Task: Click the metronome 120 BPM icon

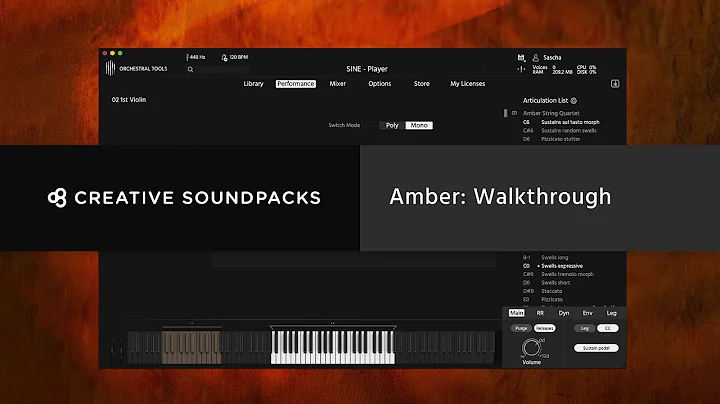Action: 224,57
